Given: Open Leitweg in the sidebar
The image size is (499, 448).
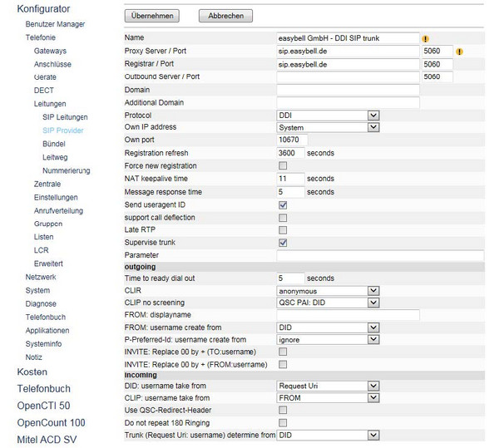Looking at the screenshot, I should pos(55,157).
